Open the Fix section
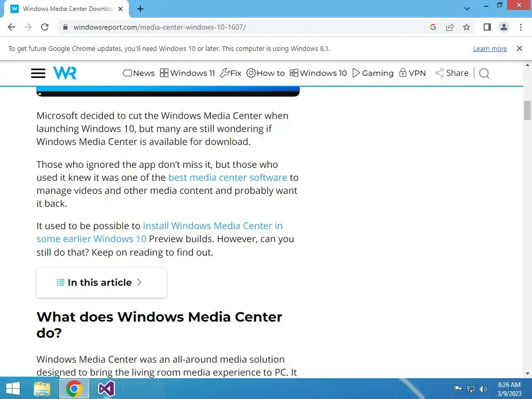 tap(231, 73)
